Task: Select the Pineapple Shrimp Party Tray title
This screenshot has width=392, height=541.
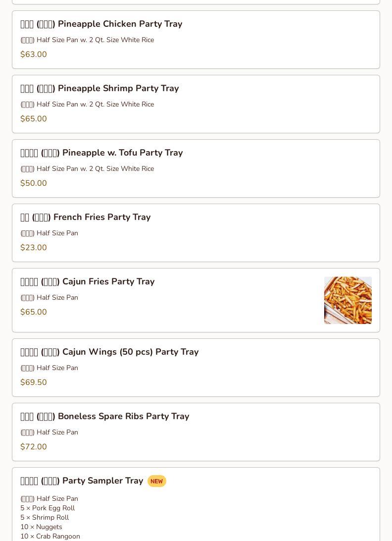Action: (99, 89)
